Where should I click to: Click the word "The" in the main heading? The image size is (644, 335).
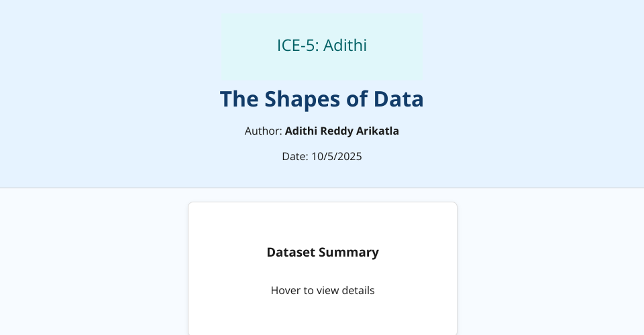point(239,99)
